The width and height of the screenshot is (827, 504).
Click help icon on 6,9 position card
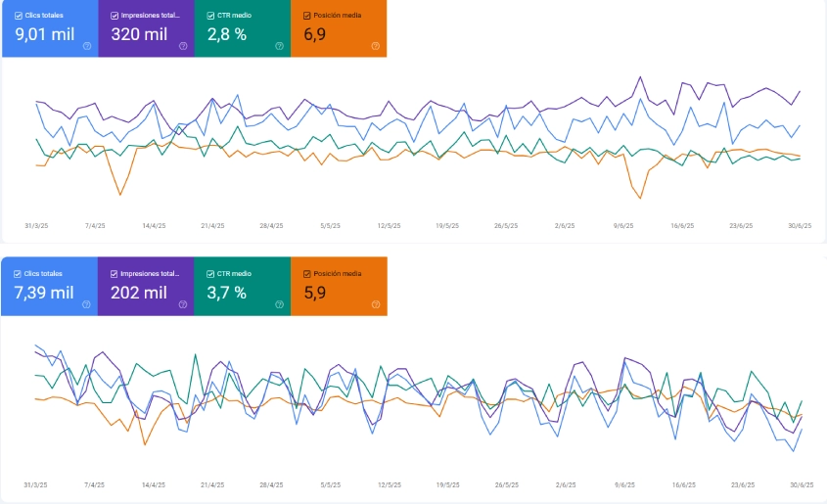coord(376,46)
